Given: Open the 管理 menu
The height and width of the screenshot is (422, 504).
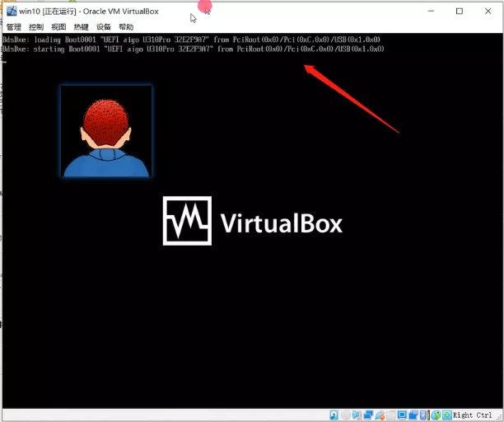Looking at the screenshot, I should coord(13,27).
